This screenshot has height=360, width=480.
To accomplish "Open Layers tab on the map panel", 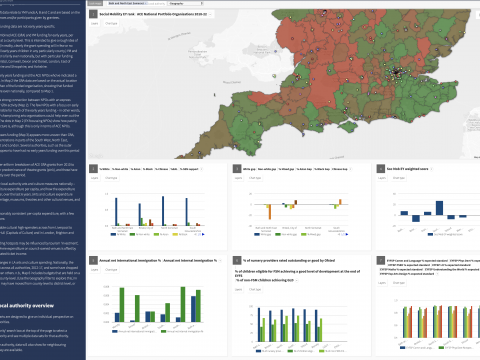I will [95, 23].
